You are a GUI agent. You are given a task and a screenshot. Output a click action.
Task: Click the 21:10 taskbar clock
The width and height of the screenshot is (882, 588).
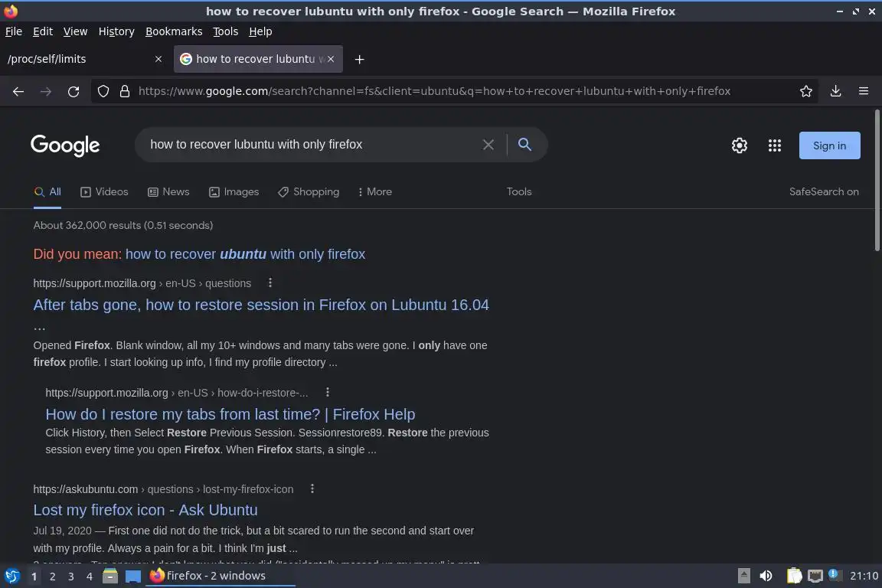(864, 576)
